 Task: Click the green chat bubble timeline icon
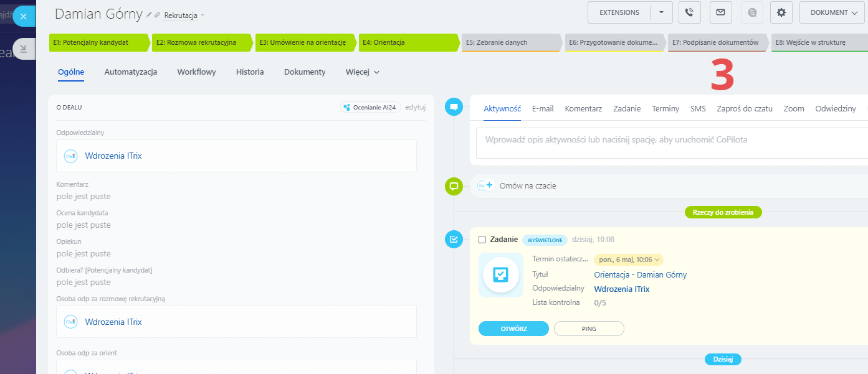[x=454, y=185]
